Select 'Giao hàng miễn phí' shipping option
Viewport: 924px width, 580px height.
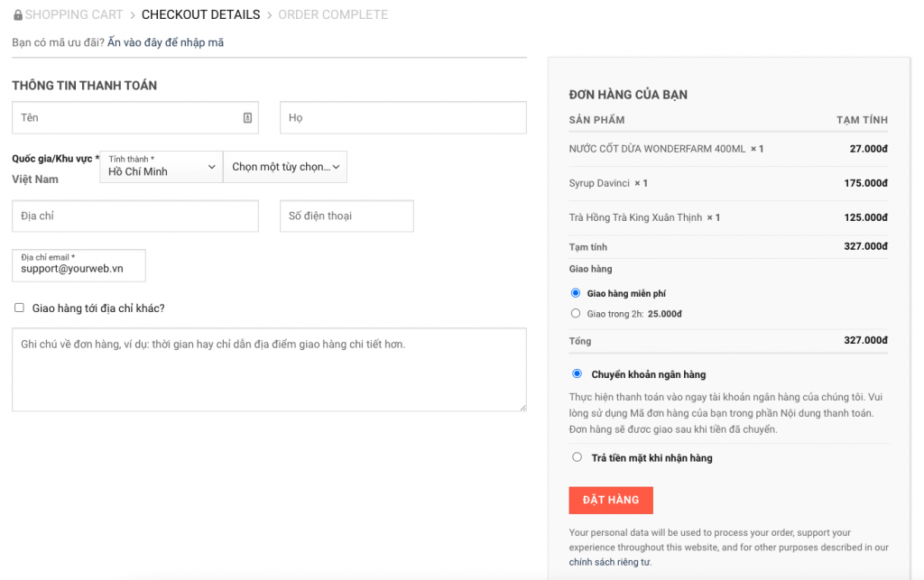point(576,293)
